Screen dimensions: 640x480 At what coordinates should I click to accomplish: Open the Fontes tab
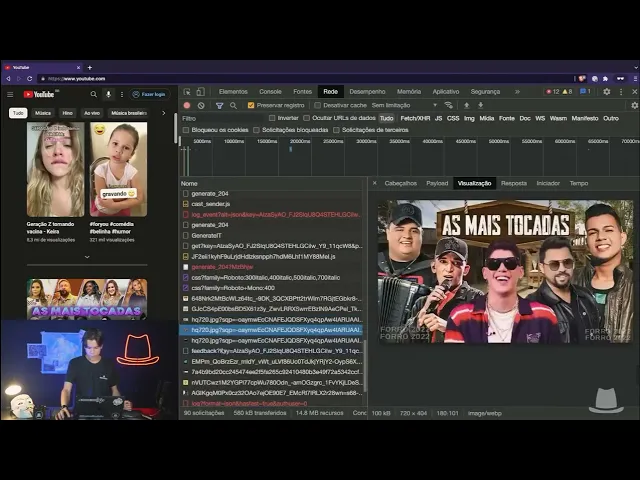[x=302, y=92]
